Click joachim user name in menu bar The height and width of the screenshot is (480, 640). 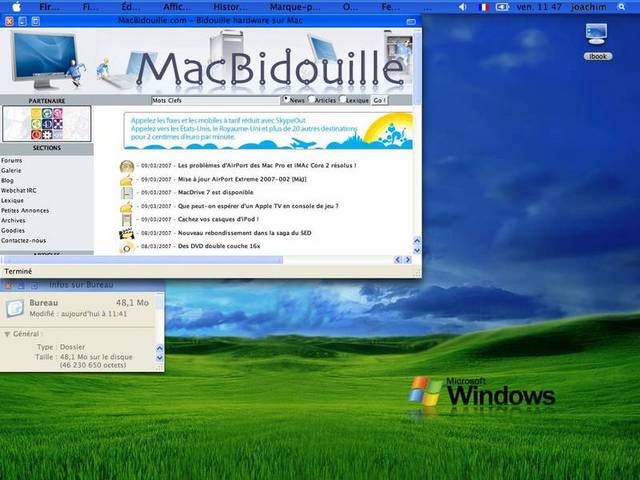point(589,7)
